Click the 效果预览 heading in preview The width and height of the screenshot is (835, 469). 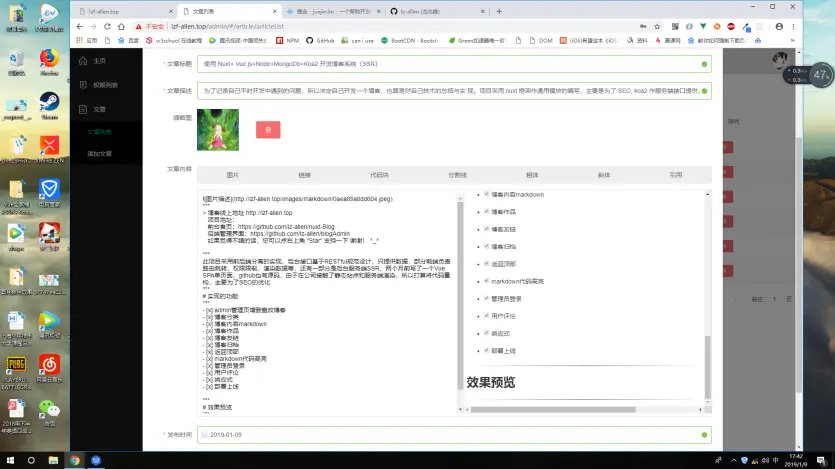click(490, 382)
